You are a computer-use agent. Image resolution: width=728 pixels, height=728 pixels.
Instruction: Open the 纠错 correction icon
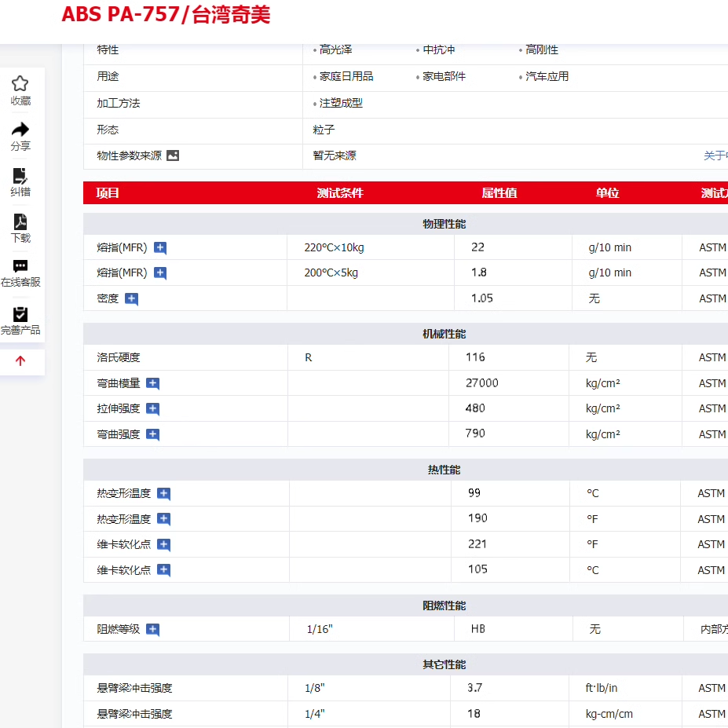click(x=20, y=176)
